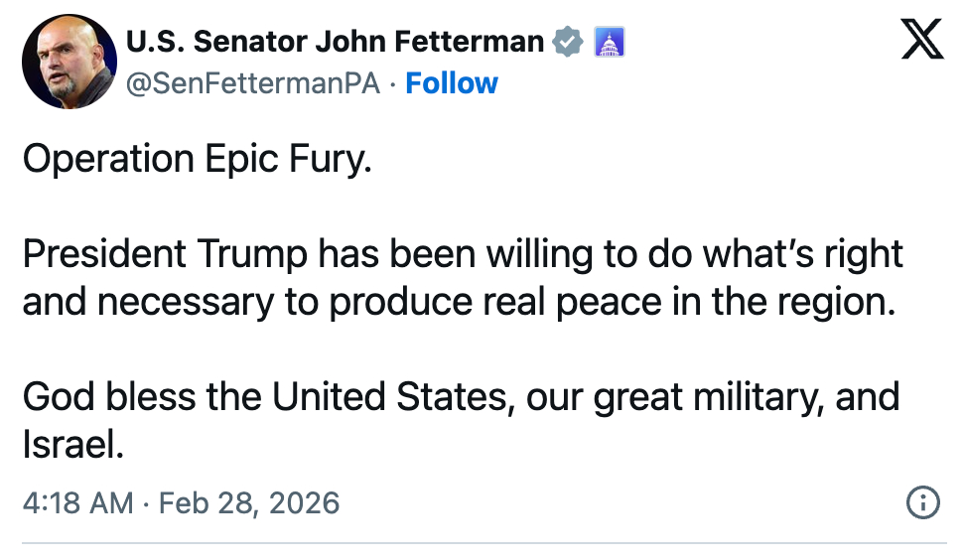The height and width of the screenshot is (560, 965).
Task: Click the Feb 28, 2026 date
Action: (249, 502)
